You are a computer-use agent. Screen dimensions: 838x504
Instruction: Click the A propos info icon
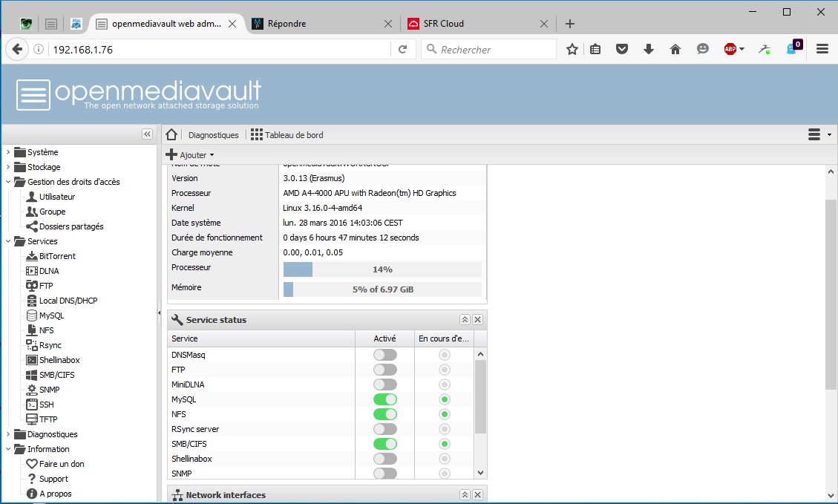tap(31, 494)
